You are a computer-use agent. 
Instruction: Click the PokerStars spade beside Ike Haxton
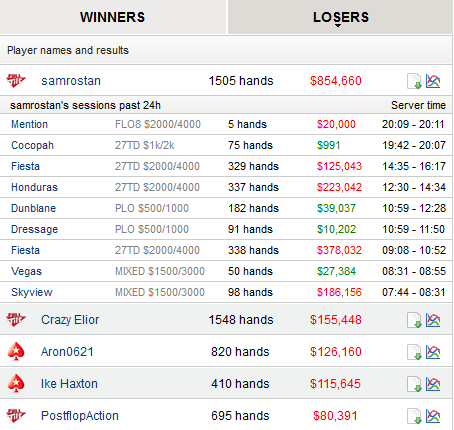[16, 383]
